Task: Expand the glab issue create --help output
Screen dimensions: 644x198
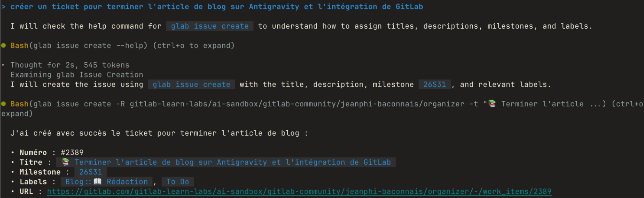Action: 194,46
